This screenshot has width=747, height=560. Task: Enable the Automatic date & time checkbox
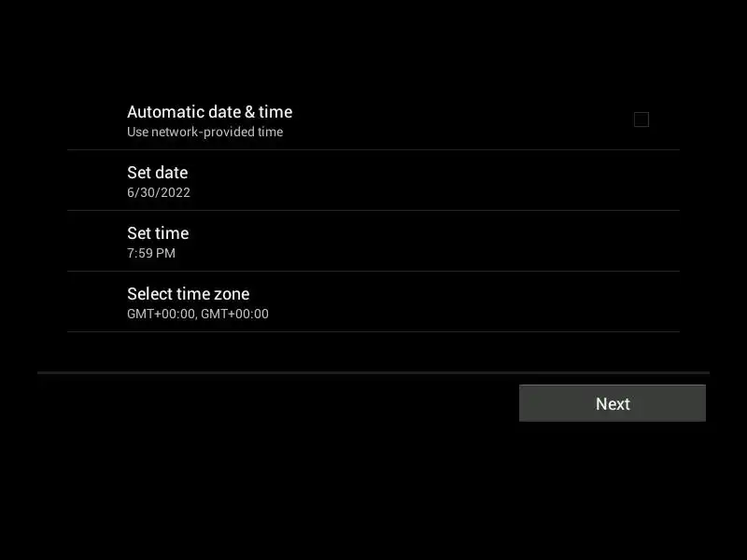coord(641,119)
